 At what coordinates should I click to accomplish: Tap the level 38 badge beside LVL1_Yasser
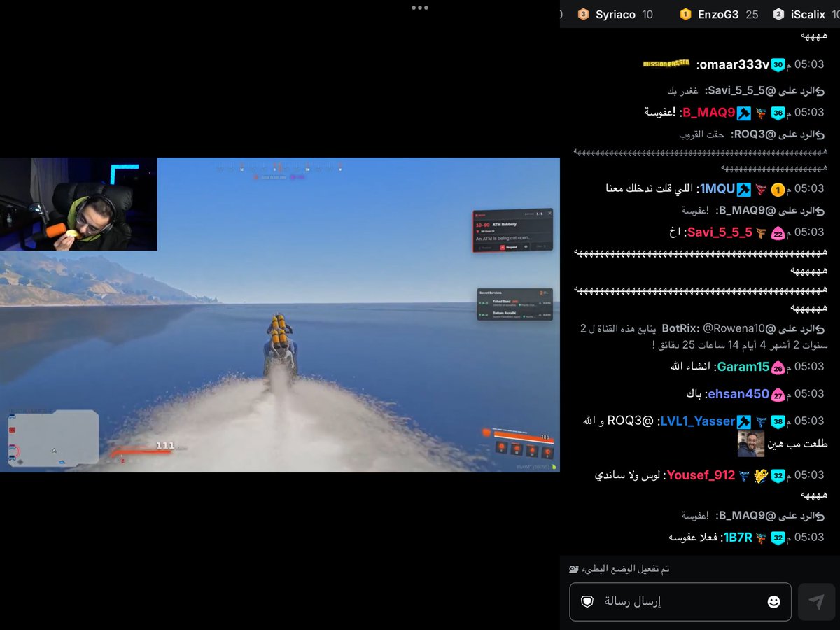point(778,421)
